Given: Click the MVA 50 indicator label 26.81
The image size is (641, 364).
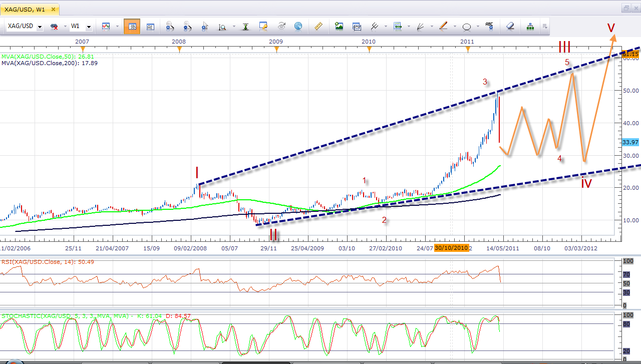Looking at the screenshot, I should [x=48, y=57].
